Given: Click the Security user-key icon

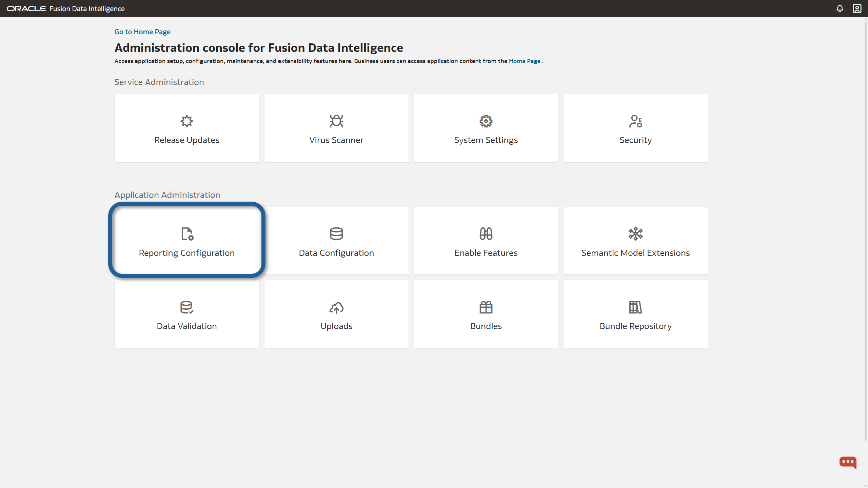Looking at the screenshot, I should click(x=635, y=121).
